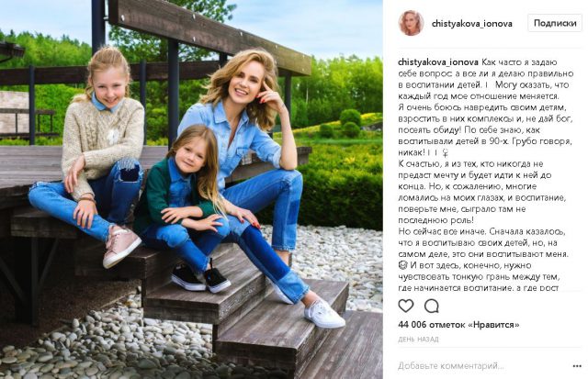Screen dimensions: 588x379
Task: Like the post with the heart icon
Action: pos(406,306)
